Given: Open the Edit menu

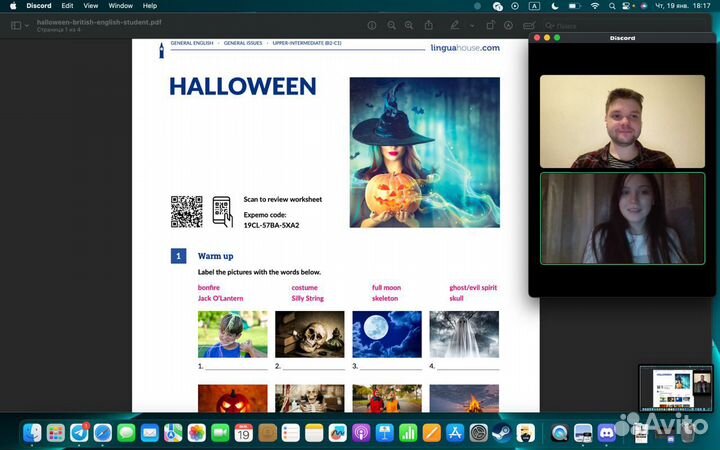Looking at the screenshot, I should coord(67,6).
